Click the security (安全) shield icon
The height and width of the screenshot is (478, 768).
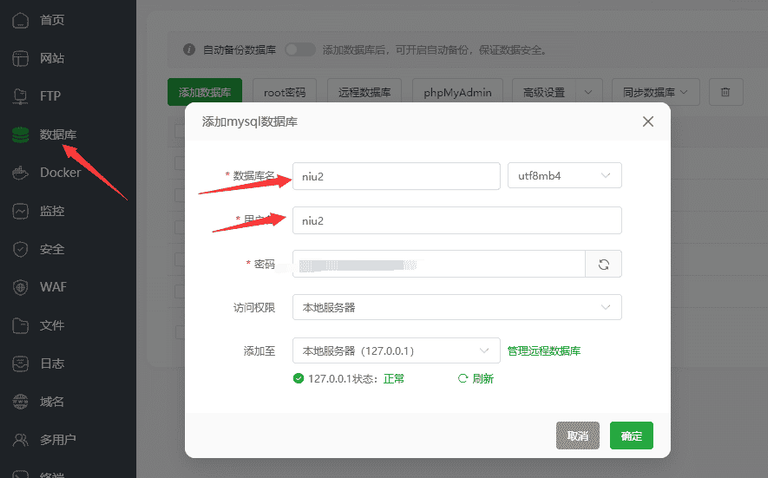(20, 249)
